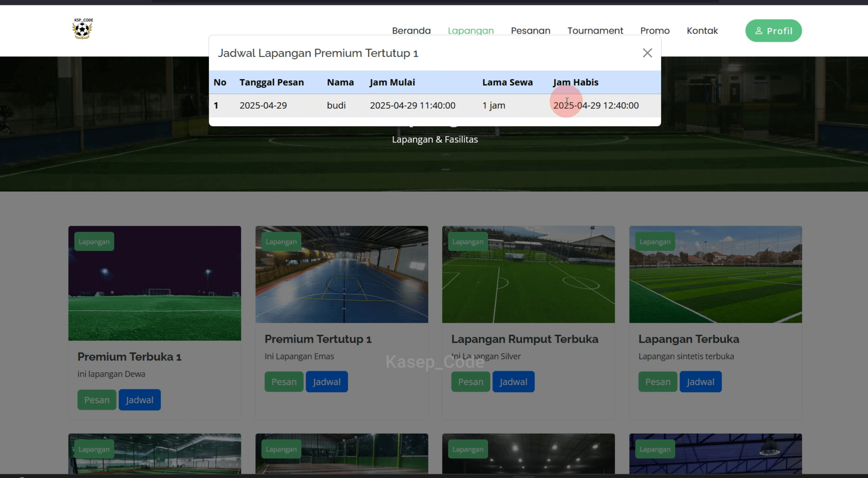Click Pesan for Premium Terbuka 1

tap(97, 400)
